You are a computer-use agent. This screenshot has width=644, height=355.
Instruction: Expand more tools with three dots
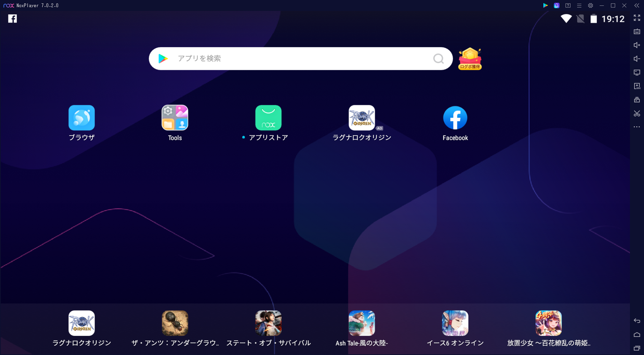pyautogui.click(x=637, y=127)
